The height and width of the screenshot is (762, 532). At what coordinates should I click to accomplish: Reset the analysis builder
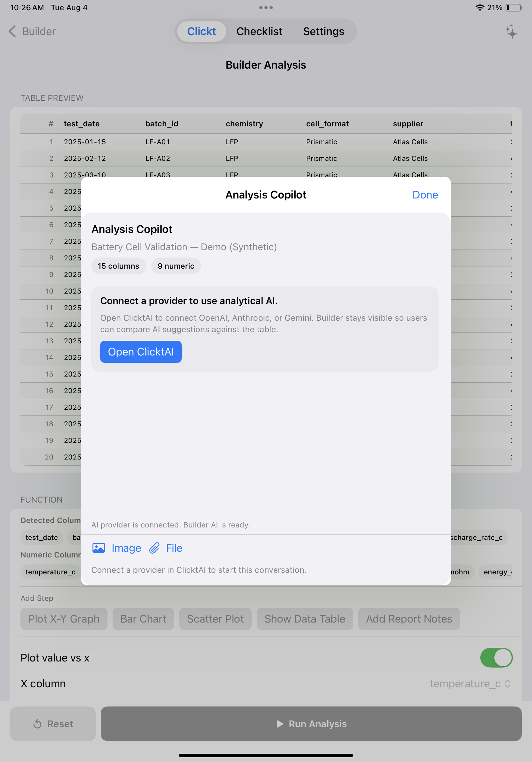pos(53,723)
